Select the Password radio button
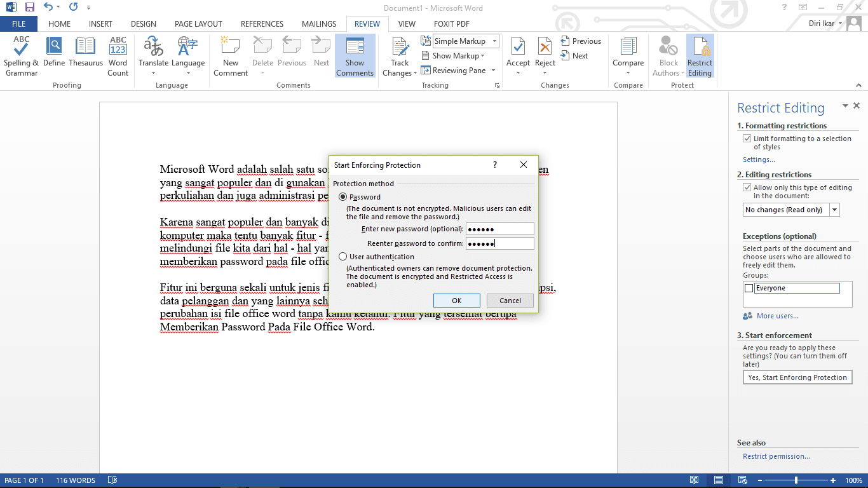 343,197
